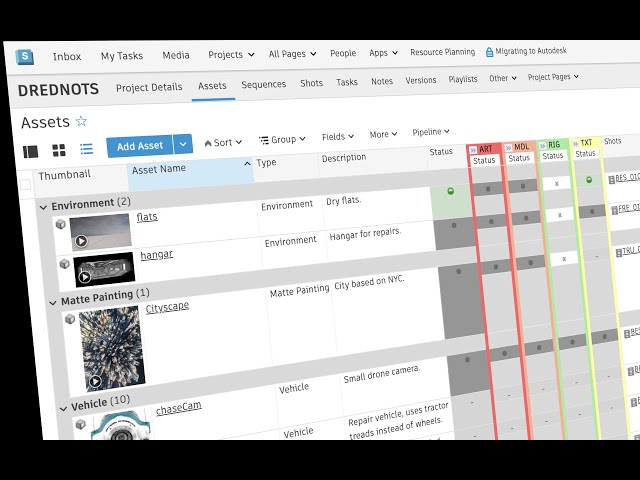The image size is (640, 480).
Task: Favorite the Assets page with the star
Action: point(81,121)
